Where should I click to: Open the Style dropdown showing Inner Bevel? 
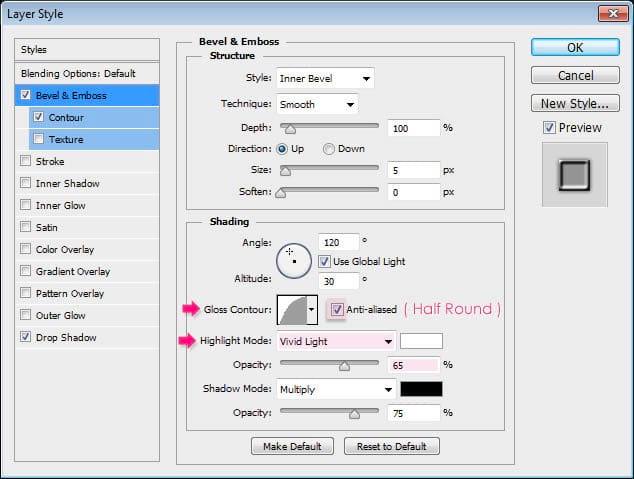click(325, 78)
